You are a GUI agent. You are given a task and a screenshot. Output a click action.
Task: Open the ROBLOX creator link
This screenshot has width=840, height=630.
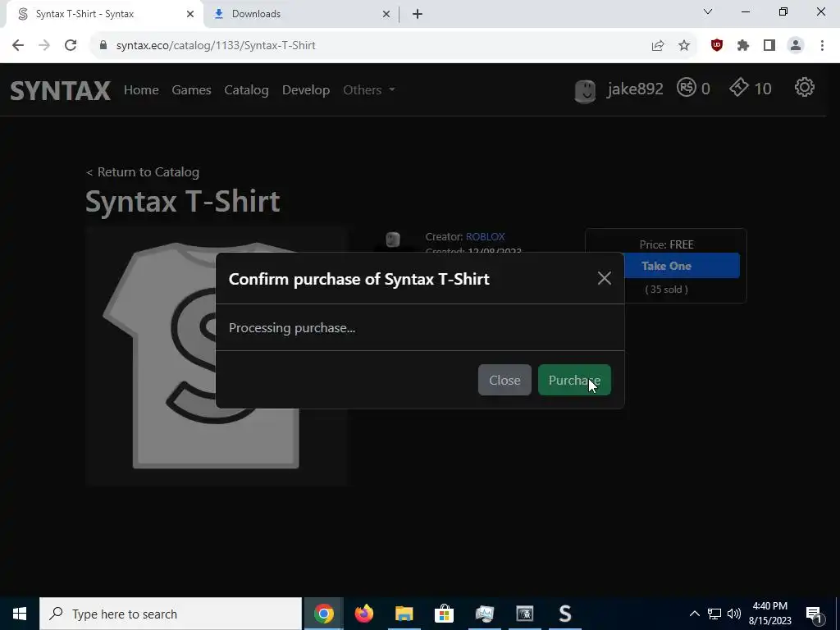click(x=486, y=236)
